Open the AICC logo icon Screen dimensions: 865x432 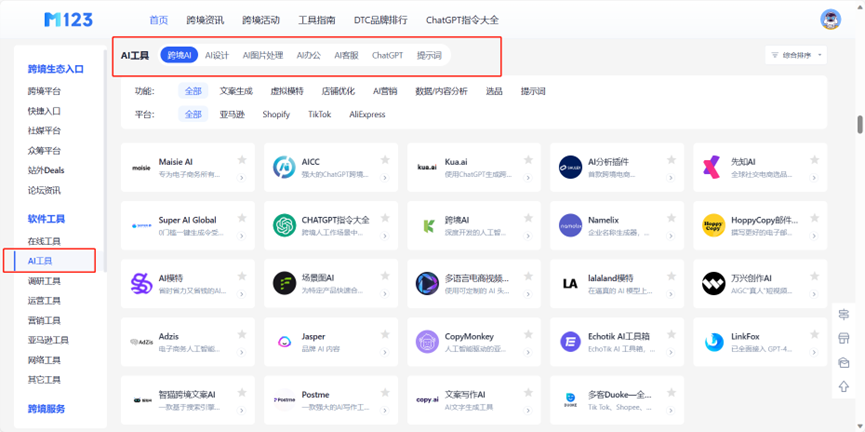click(x=284, y=167)
